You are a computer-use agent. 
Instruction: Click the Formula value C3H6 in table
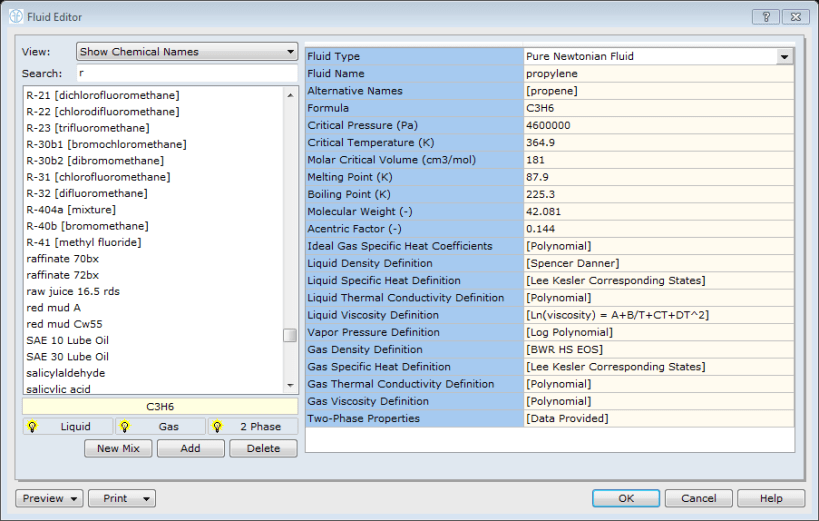click(x=659, y=108)
